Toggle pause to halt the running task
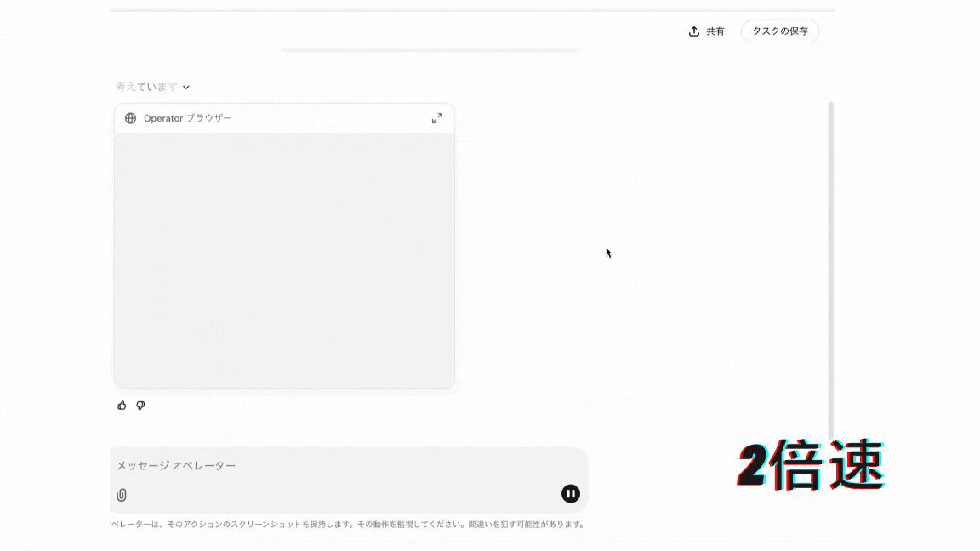Viewport: 980px width, 551px height. 570,493
